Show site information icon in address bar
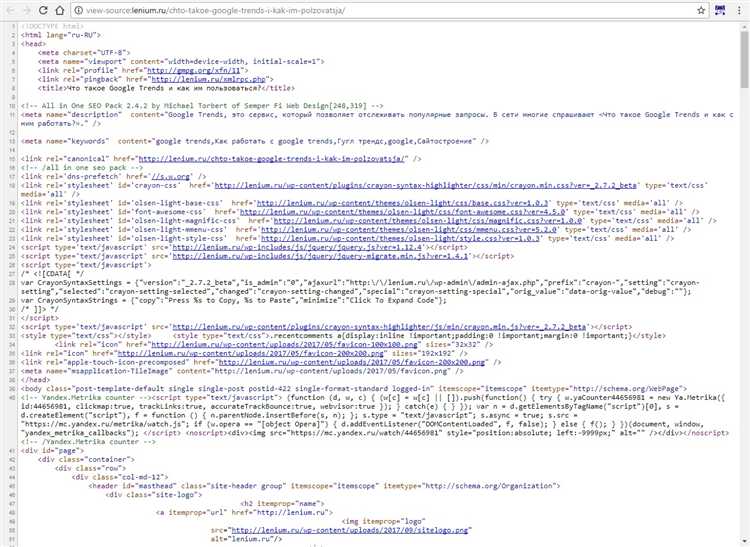Screen dimensions: 750x547 [x=79, y=10]
